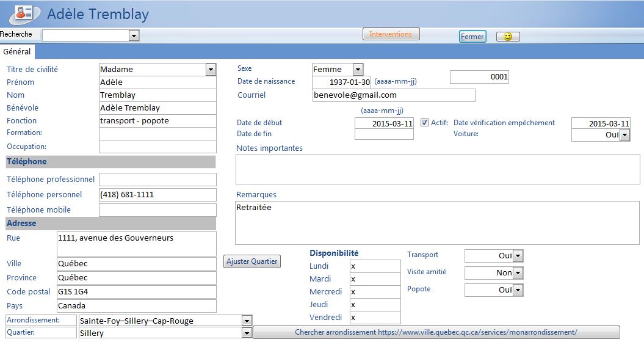
Task: Click the Bénévole field Adèle Tremblay
Action: [x=157, y=107]
